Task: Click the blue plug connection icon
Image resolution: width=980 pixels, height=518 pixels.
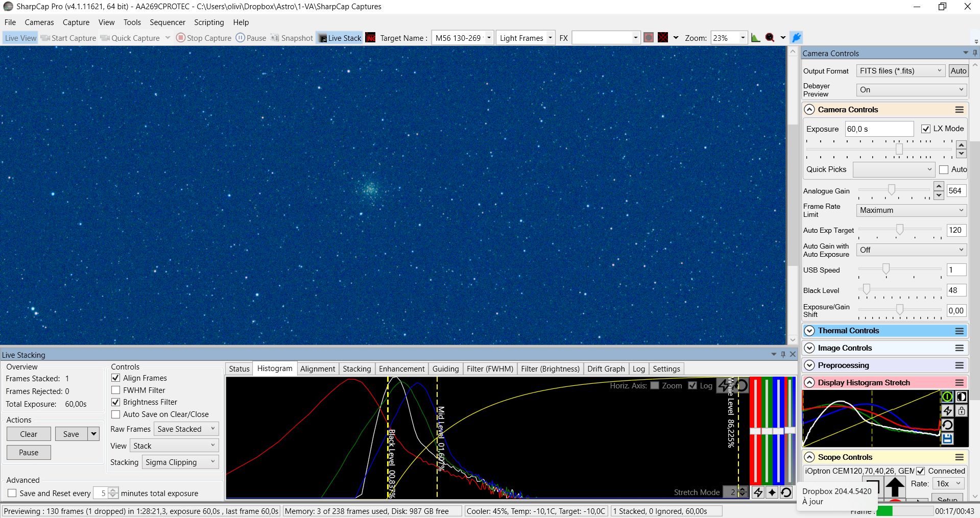Action: coord(796,38)
